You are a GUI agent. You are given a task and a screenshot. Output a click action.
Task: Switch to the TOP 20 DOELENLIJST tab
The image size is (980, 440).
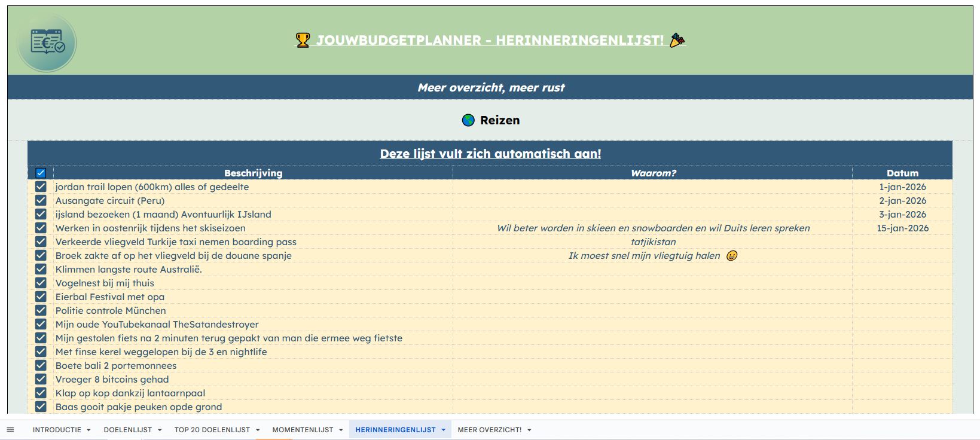tap(212, 430)
